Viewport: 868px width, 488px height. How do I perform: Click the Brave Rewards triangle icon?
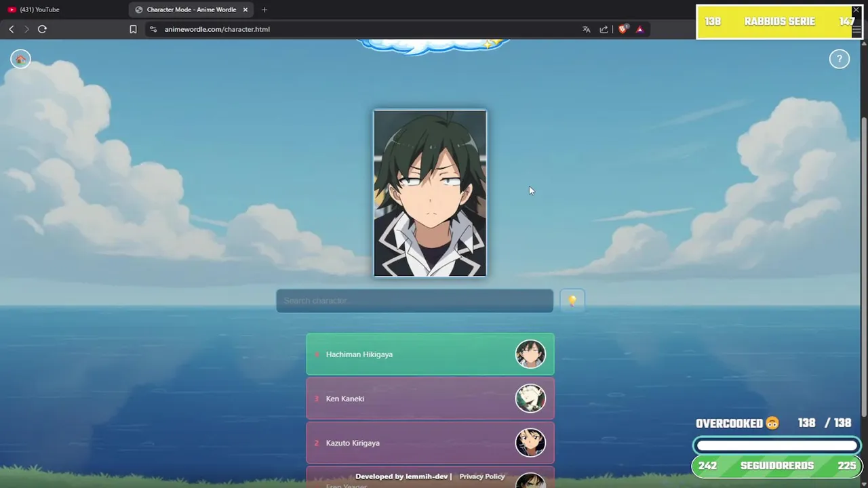(x=639, y=29)
